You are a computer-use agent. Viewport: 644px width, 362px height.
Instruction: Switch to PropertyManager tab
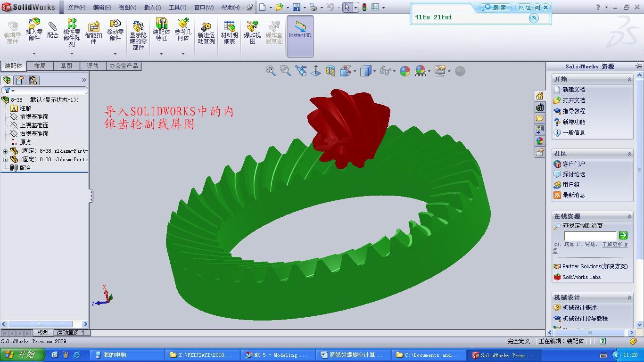[20, 80]
